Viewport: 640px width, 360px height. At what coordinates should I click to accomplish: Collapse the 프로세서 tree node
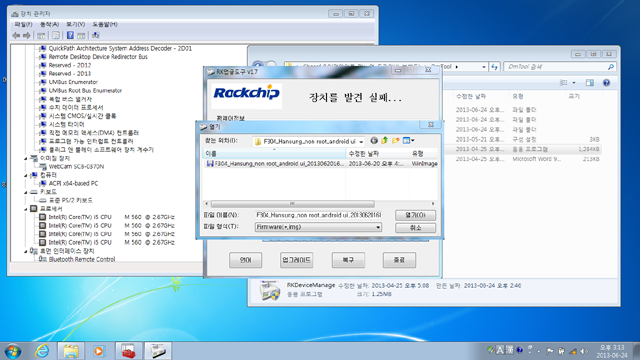pyautogui.click(x=26, y=209)
